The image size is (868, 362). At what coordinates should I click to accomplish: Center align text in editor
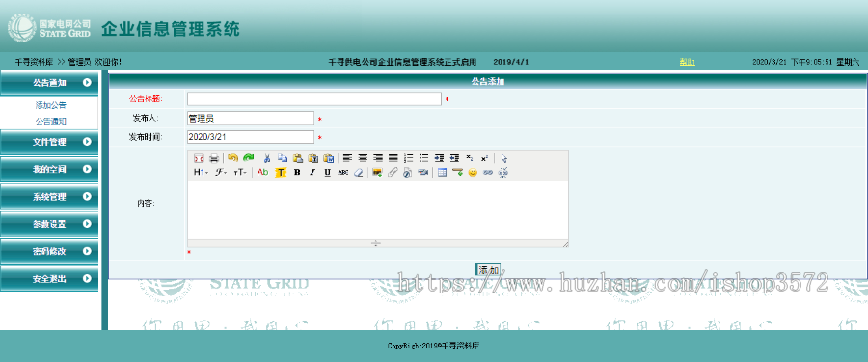tap(363, 158)
